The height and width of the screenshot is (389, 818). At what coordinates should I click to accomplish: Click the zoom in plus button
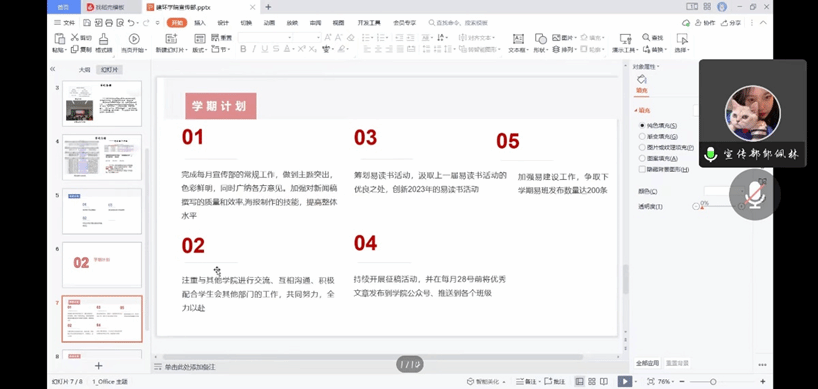coord(763,382)
